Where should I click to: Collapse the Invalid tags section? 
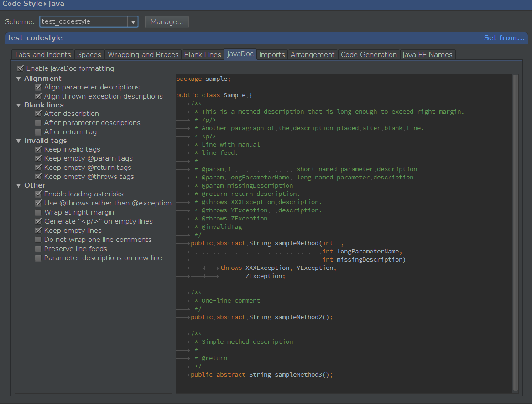coord(18,140)
